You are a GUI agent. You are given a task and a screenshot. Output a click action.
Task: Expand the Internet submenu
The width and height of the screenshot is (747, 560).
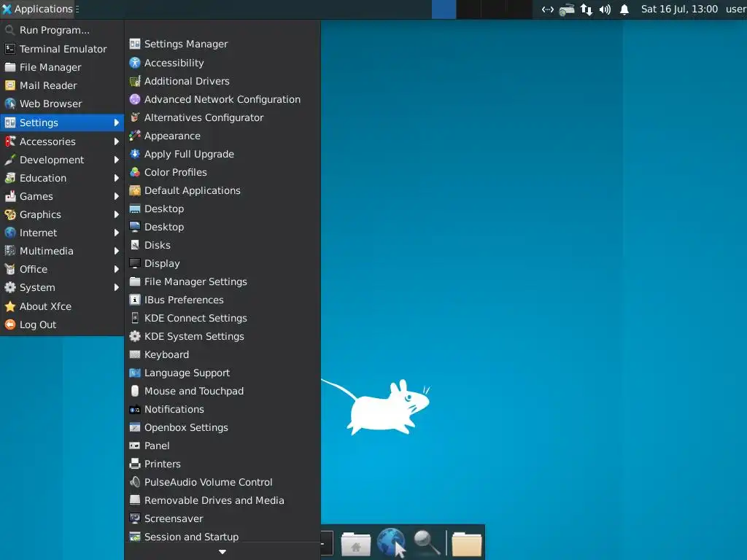click(62, 233)
